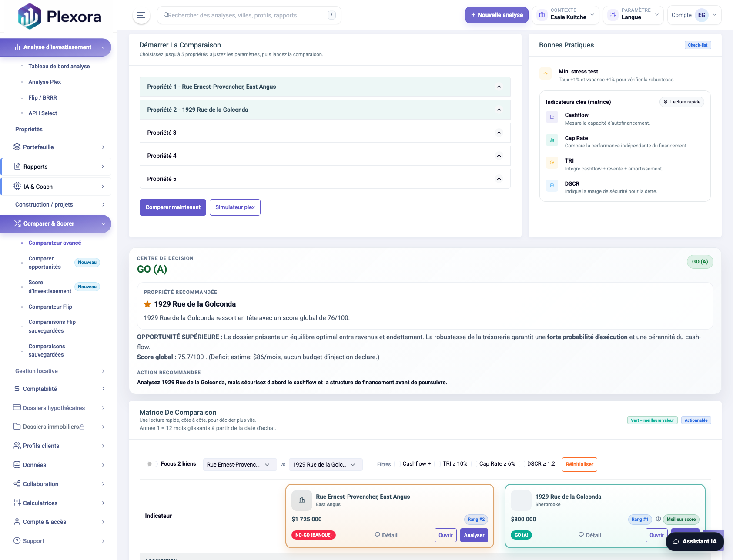Click the building icon on Rue Ernest-Provencher card
The width and height of the screenshot is (733, 560).
pyautogui.click(x=301, y=500)
